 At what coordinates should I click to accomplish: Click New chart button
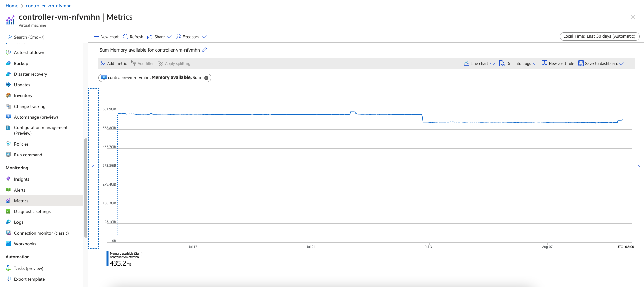pos(106,37)
